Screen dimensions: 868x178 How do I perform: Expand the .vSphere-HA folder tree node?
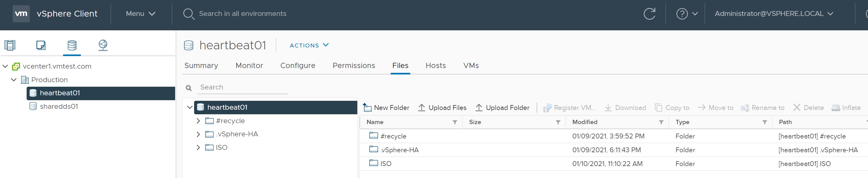pos(198,134)
